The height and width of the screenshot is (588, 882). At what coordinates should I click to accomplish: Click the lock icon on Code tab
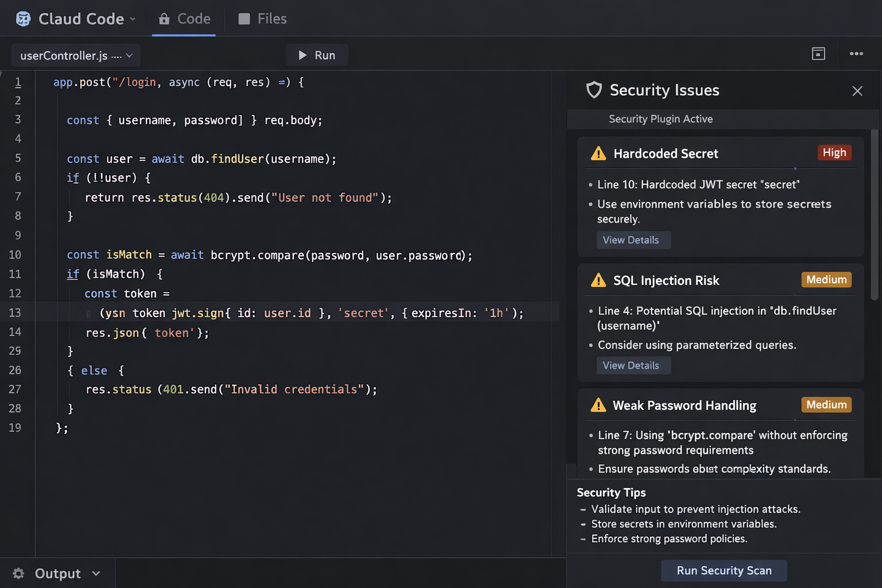[x=164, y=19]
